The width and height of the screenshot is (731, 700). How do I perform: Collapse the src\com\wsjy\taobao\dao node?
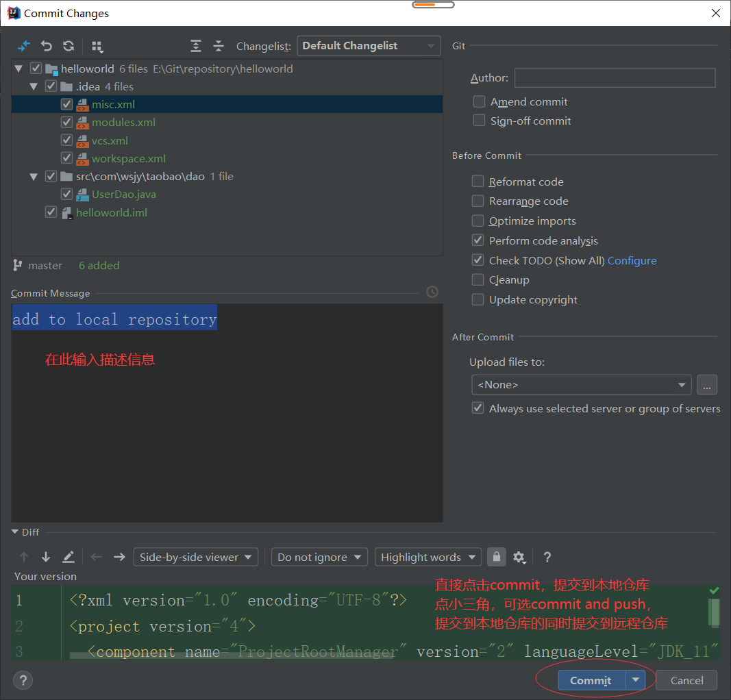(34, 177)
